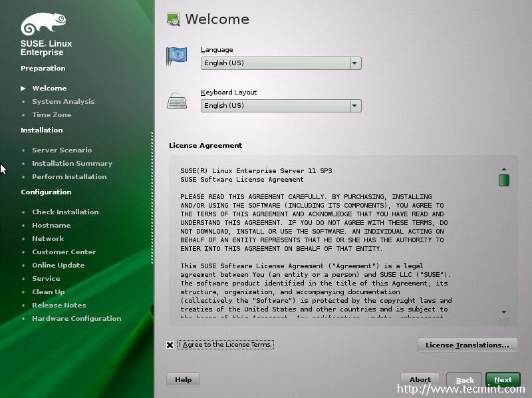This screenshot has width=532, height=398.
Task: Open License Translations dialog
Action: [467, 345]
